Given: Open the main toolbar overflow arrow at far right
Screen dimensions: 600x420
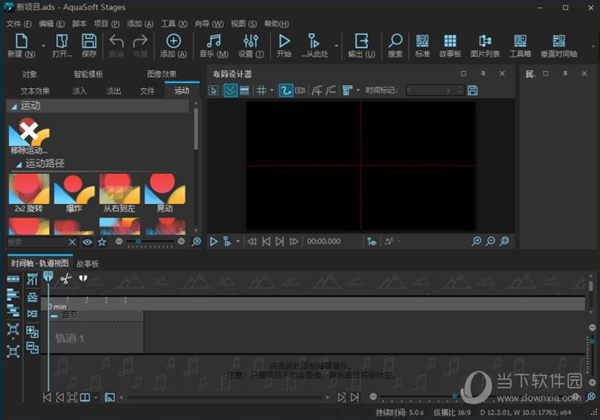Looking at the screenshot, I should pos(593,46).
